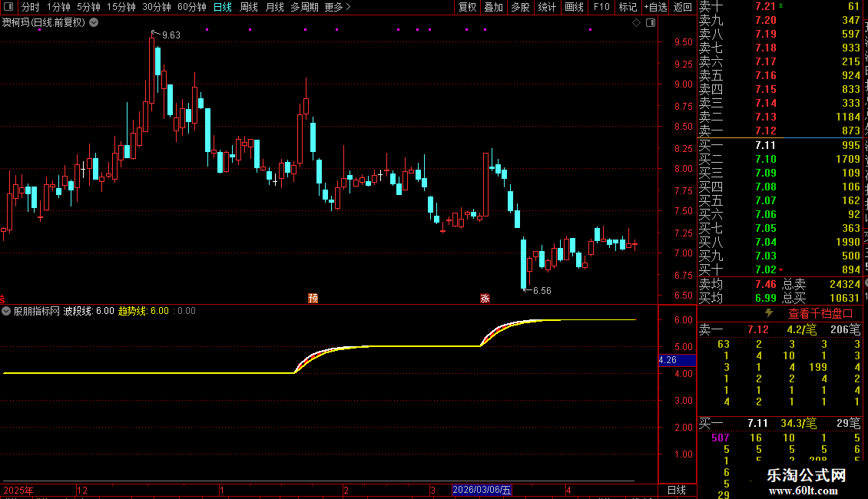The image size is (868, 499).
Task: Click the 买八 volume 1990
Action: (x=848, y=243)
